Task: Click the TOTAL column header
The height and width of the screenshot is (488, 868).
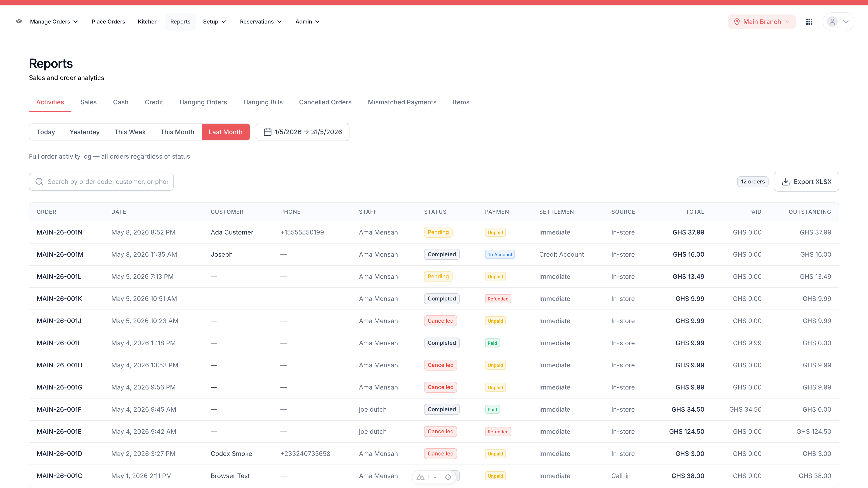Action: tap(695, 212)
